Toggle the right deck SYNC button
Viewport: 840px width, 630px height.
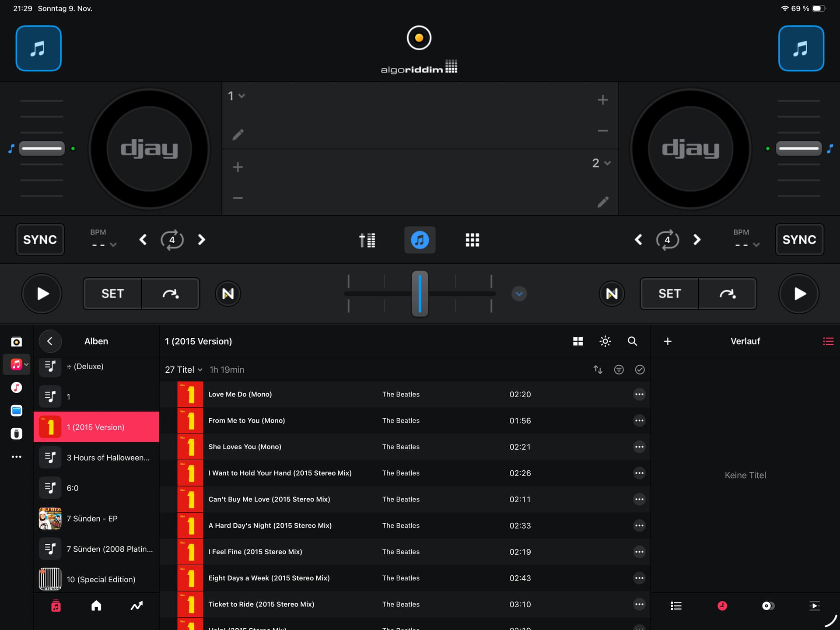tap(799, 240)
